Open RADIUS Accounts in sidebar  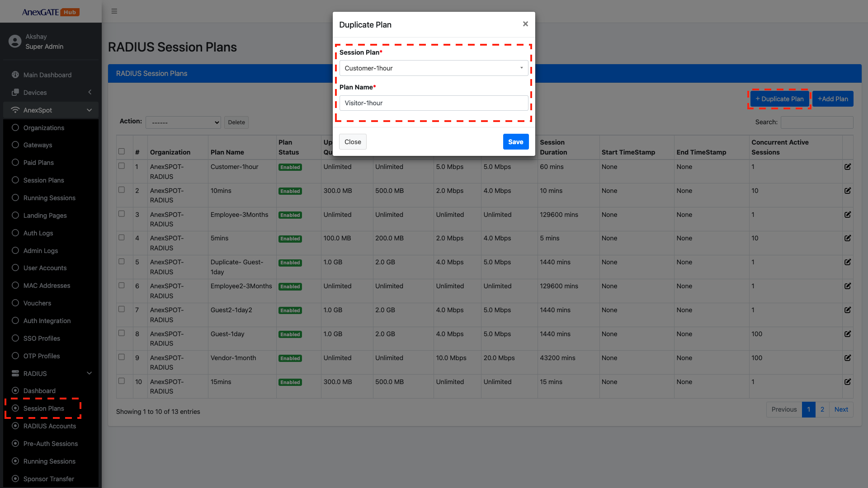[x=50, y=426]
